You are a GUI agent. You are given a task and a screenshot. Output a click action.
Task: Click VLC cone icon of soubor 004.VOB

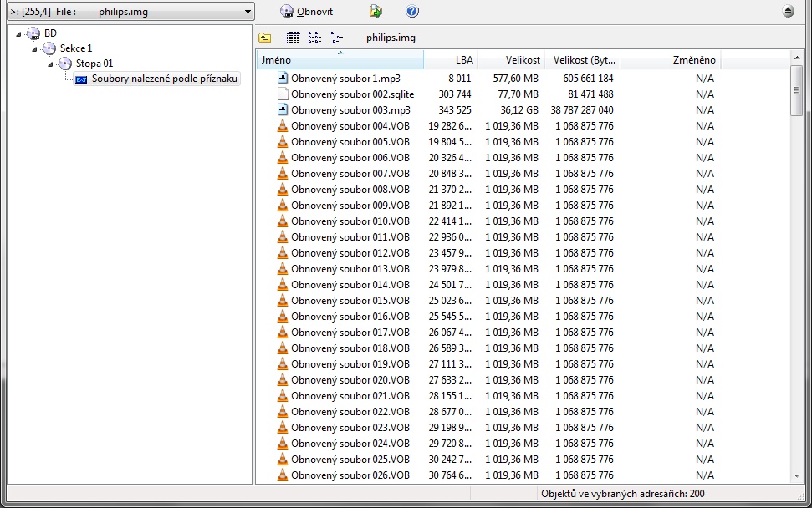tap(282, 125)
